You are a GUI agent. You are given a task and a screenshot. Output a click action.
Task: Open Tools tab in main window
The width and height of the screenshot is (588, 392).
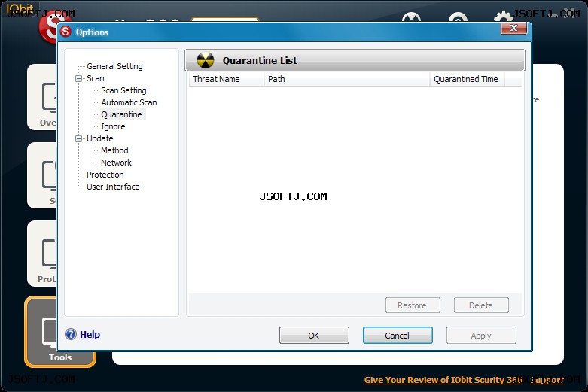click(x=59, y=331)
